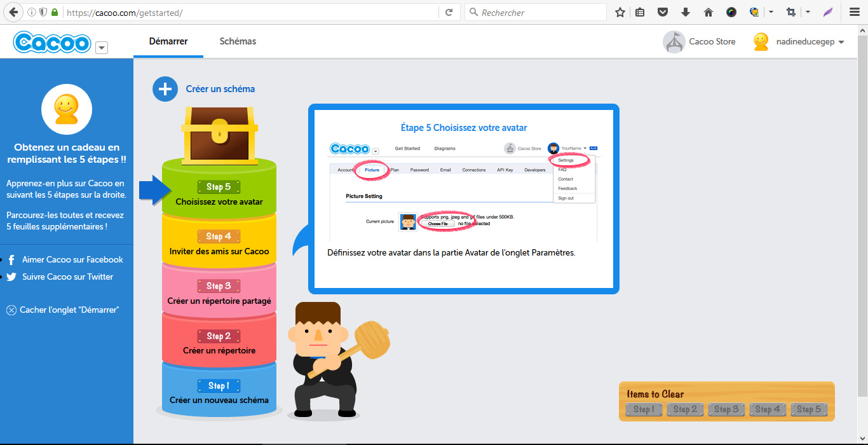Switch to the Schémas tab

coord(238,41)
